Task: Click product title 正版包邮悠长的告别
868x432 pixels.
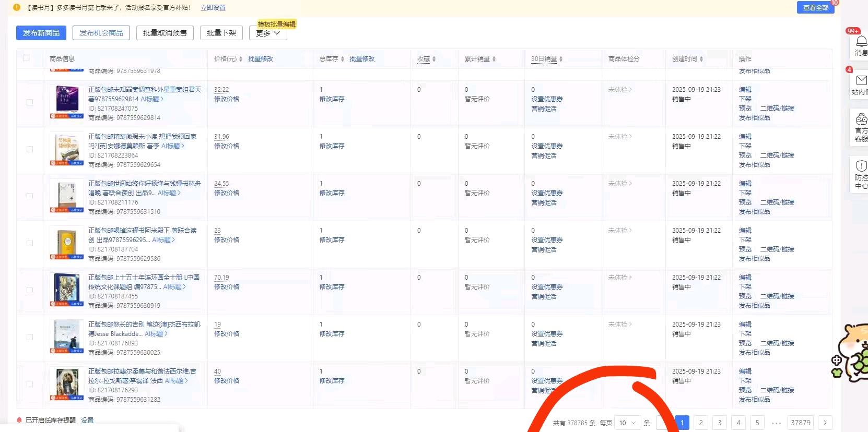Action: [x=144, y=329]
